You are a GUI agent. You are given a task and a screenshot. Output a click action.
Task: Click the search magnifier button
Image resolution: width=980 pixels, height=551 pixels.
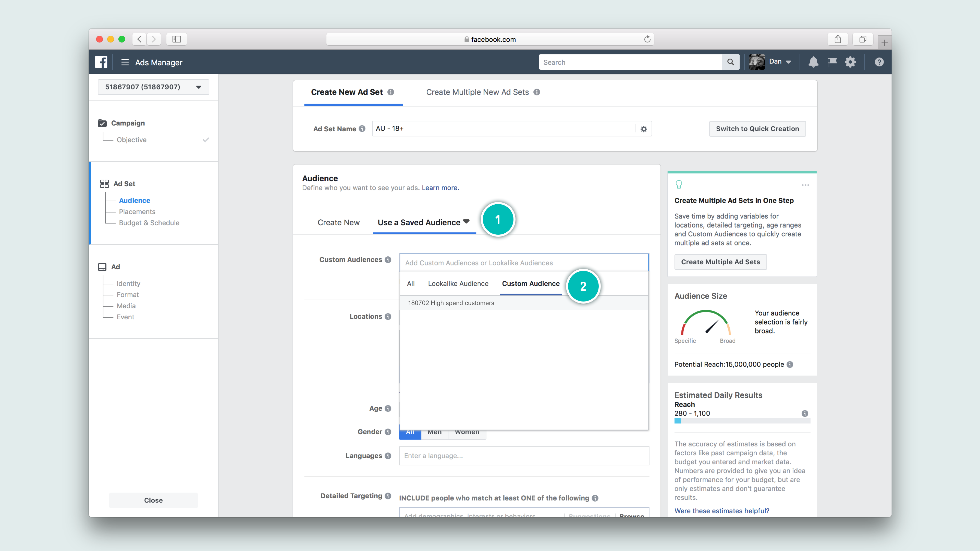point(730,62)
